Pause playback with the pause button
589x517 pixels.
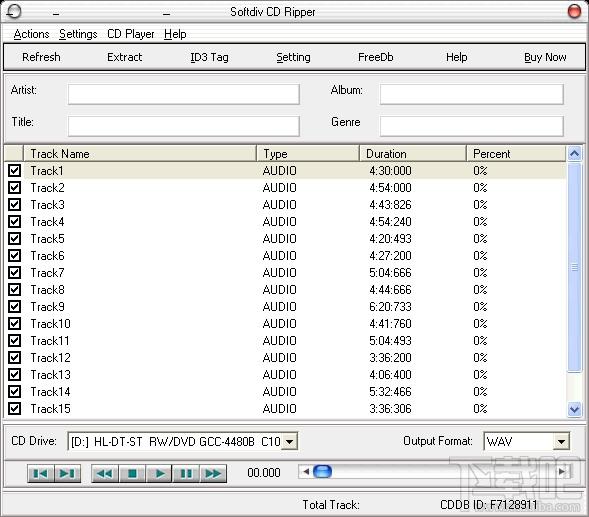coord(186,473)
